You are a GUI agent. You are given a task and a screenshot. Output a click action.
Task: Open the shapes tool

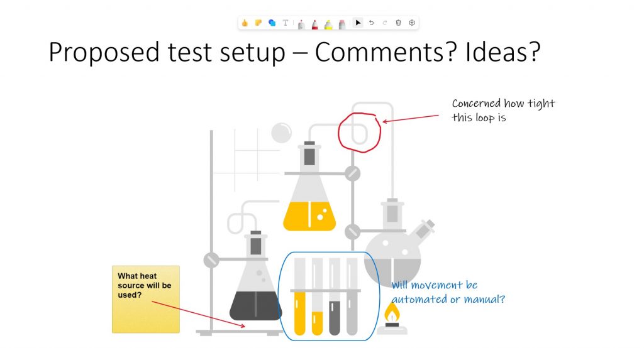coord(272,23)
